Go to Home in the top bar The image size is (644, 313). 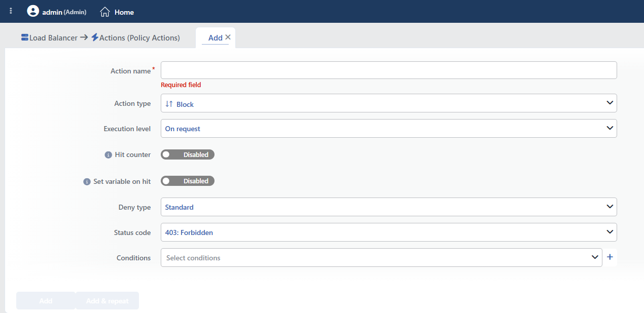[117, 12]
